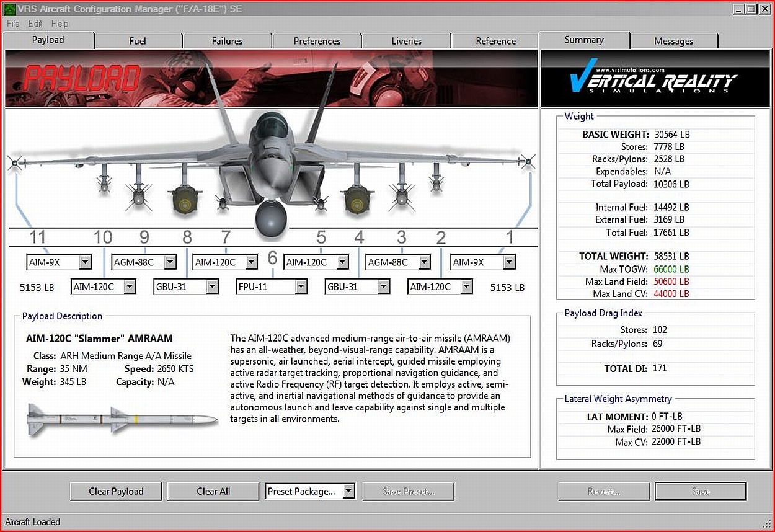
Task: Open the File menu
Action: click(x=13, y=24)
